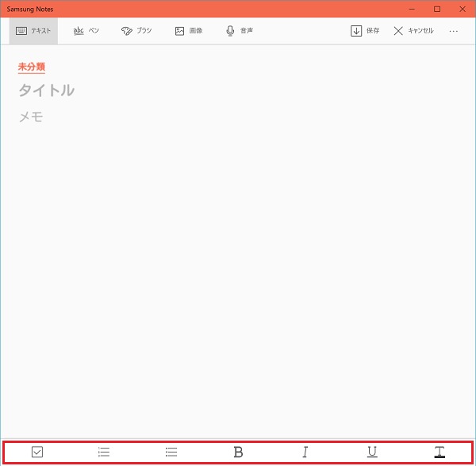The width and height of the screenshot is (476, 466).
Task: Switch to the ブラシ brush mode
Action: point(136,31)
